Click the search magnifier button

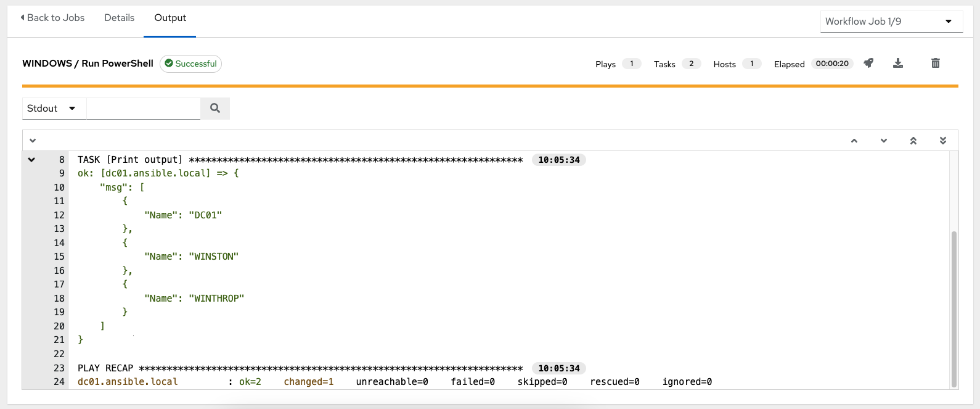click(x=215, y=108)
